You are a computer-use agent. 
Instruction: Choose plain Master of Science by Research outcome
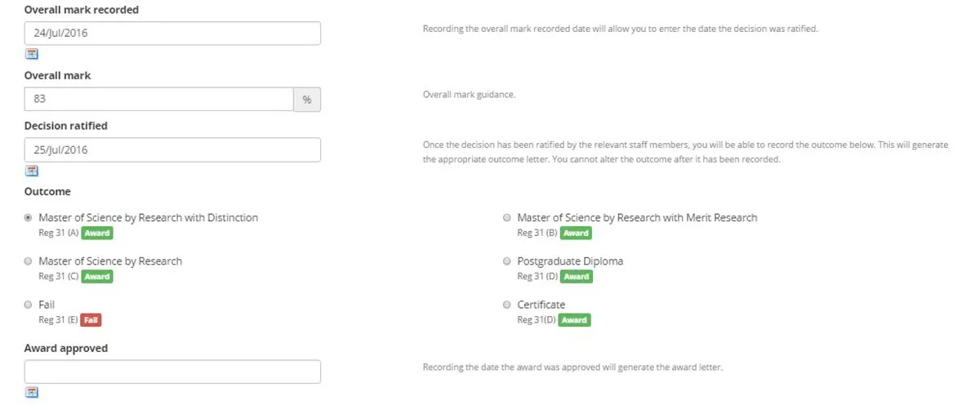29,261
